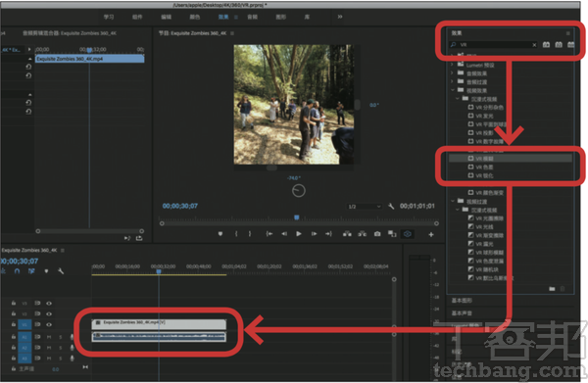The width and height of the screenshot is (588, 383).
Task: Switch to the 音频 workspace tab
Action: coord(253,17)
